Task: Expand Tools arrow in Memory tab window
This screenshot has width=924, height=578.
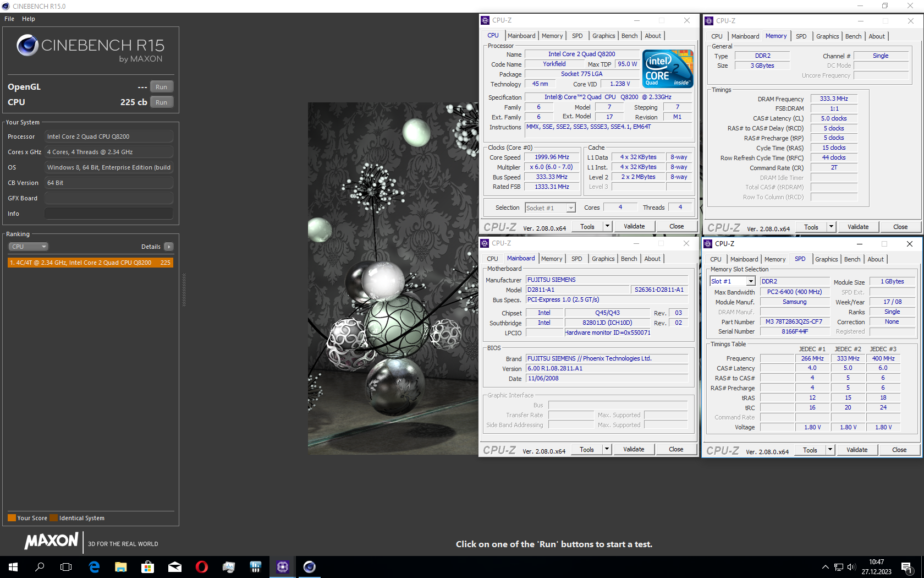Action: click(x=831, y=227)
